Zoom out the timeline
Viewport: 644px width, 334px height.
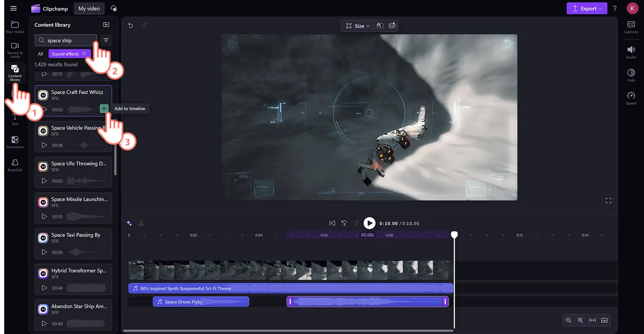pos(569,320)
